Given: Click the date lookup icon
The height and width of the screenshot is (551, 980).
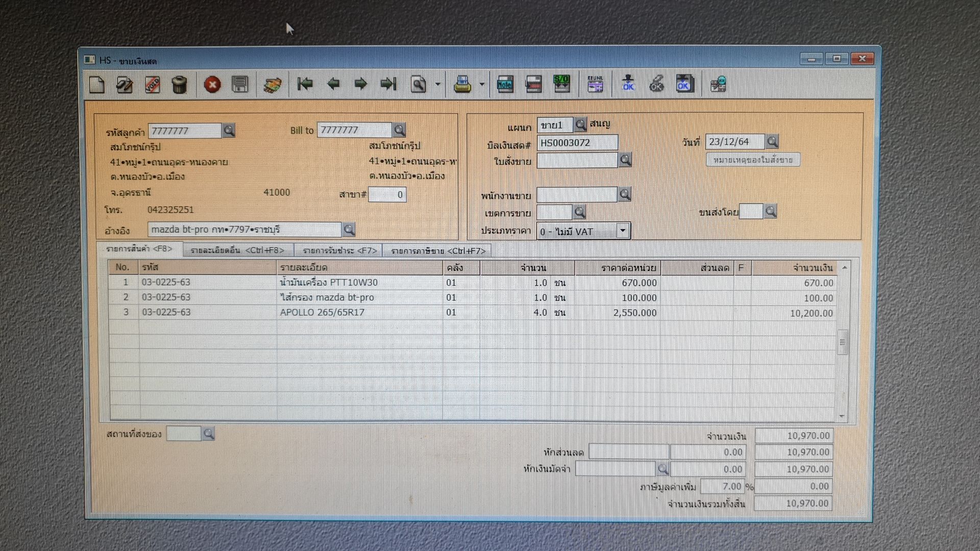Looking at the screenshot, I should tap(772, 141).
